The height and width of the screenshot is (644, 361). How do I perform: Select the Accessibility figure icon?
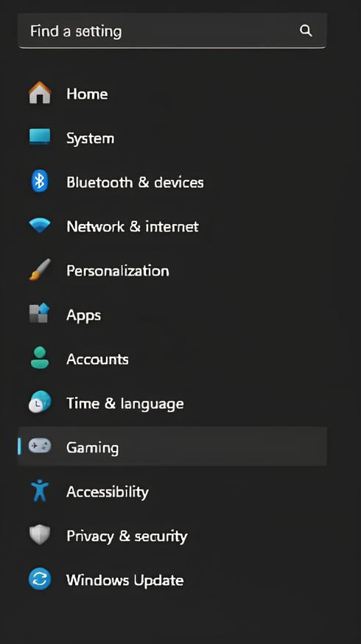[x=40, y=491]
